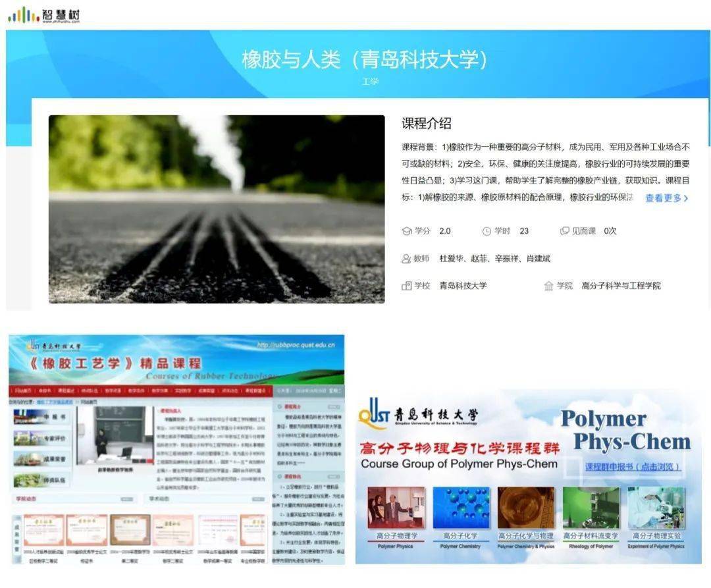The image size is (711, 588).
Task: Click the 工学 category label under the title
Action: pos(370,82)
